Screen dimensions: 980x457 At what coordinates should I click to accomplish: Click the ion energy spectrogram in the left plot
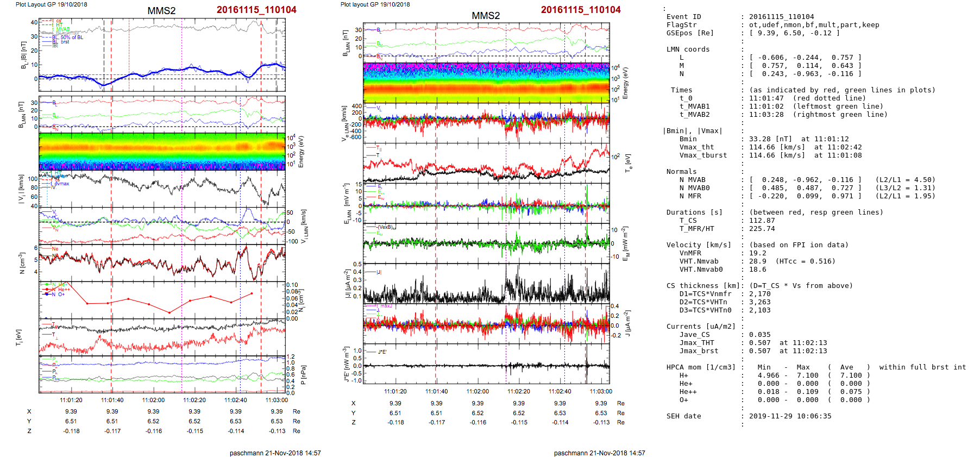162,151
